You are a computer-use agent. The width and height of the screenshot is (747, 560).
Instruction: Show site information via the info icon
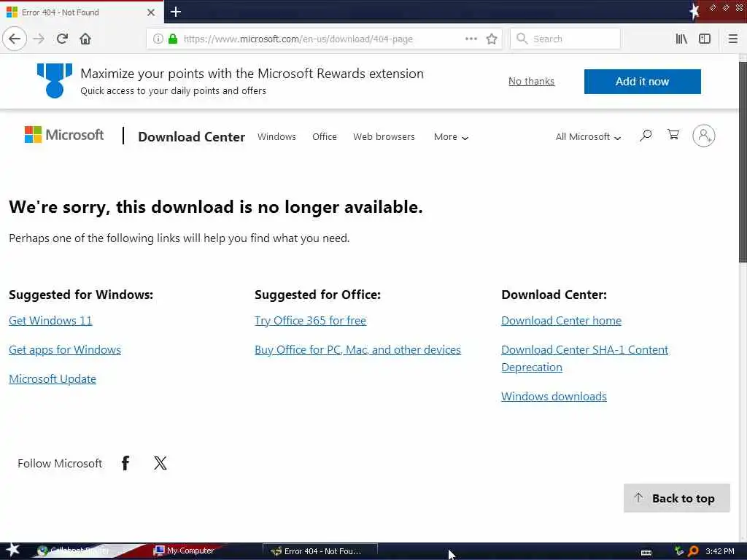(x=158, y=39)
